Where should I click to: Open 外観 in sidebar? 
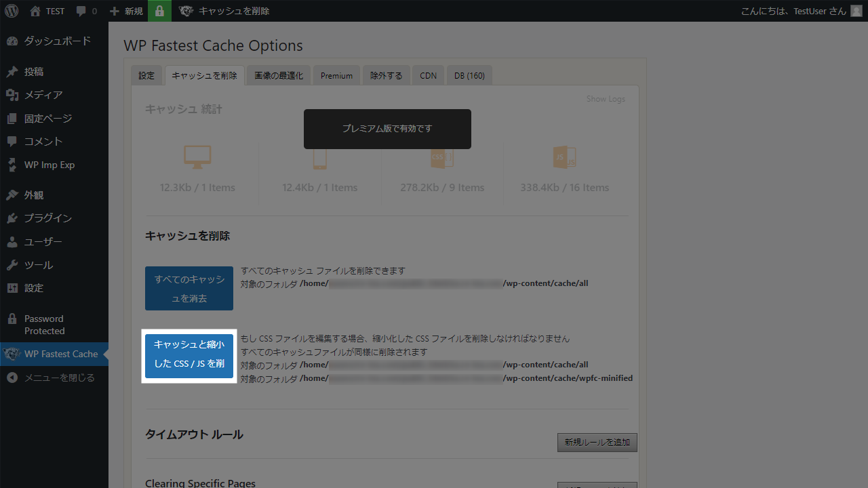(54, 195)
